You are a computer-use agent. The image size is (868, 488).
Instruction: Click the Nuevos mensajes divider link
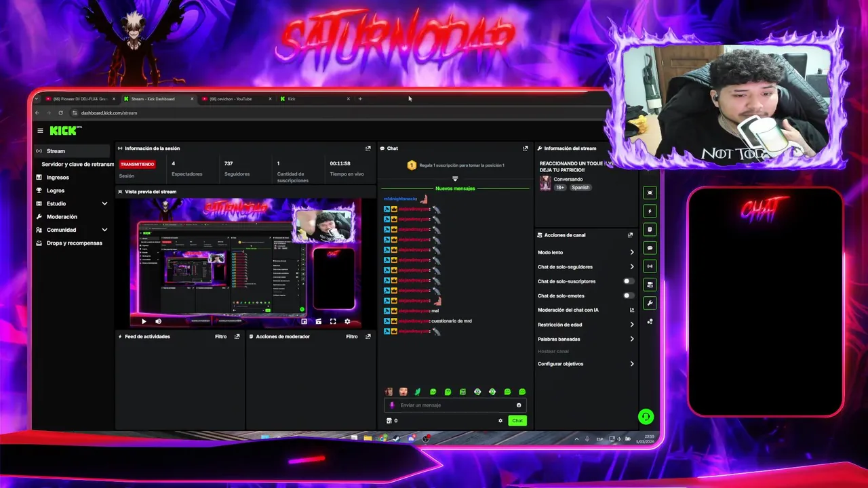(455, 188)
